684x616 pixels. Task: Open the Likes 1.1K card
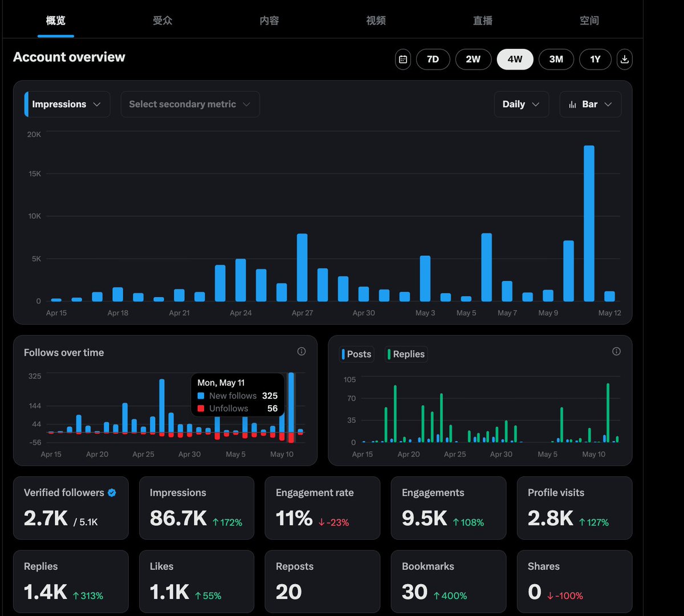tap(197, 581)
